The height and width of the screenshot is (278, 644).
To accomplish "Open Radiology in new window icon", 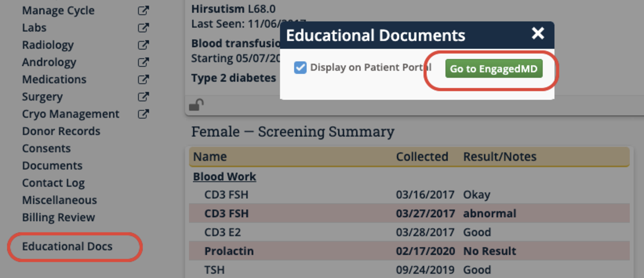I will (143, 45).
